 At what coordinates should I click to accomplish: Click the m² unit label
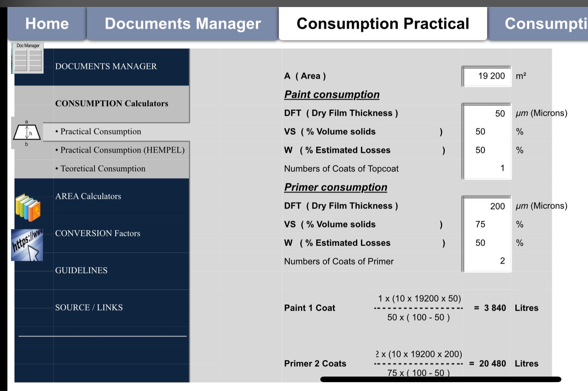pyautogui.click(x=521, y=76)
